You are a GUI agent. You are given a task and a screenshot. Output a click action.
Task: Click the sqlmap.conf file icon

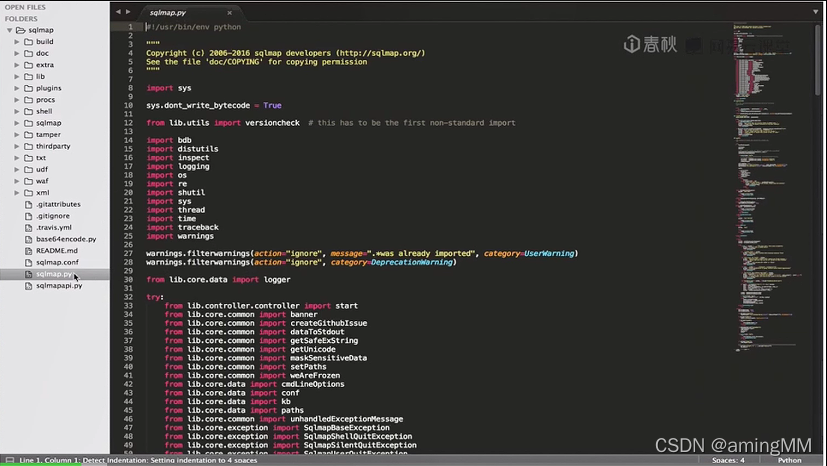[28, 262]
